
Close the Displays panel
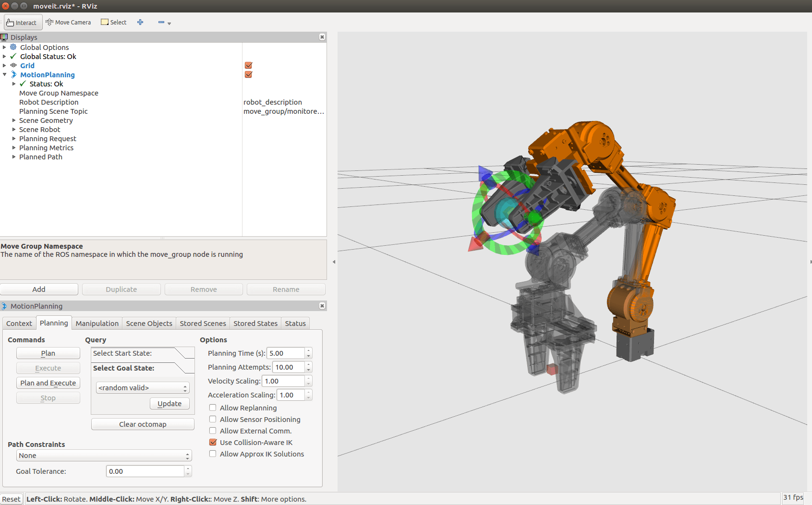322,37
